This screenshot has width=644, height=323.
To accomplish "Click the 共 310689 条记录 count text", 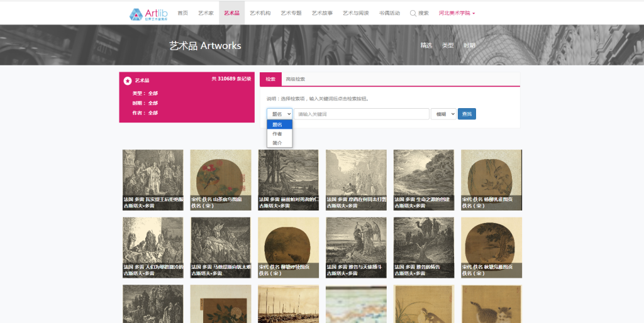I will coord(231,79).
